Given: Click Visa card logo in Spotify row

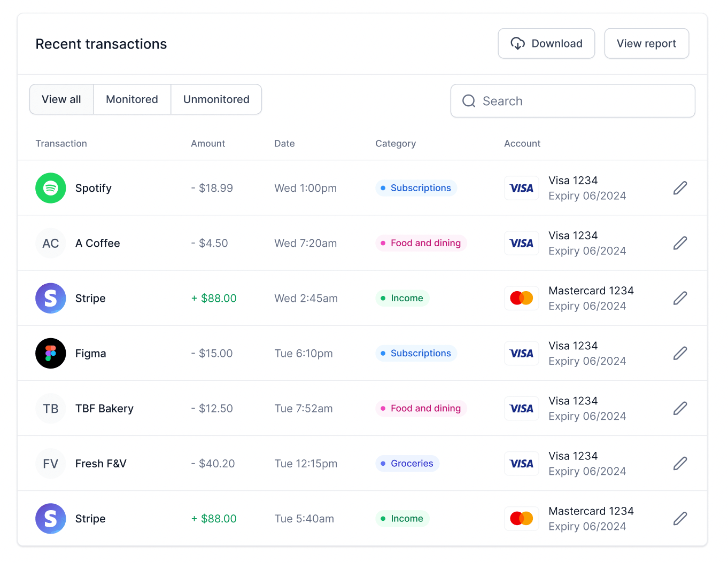Looking at the screenshot, I should (x=521, y=188).
